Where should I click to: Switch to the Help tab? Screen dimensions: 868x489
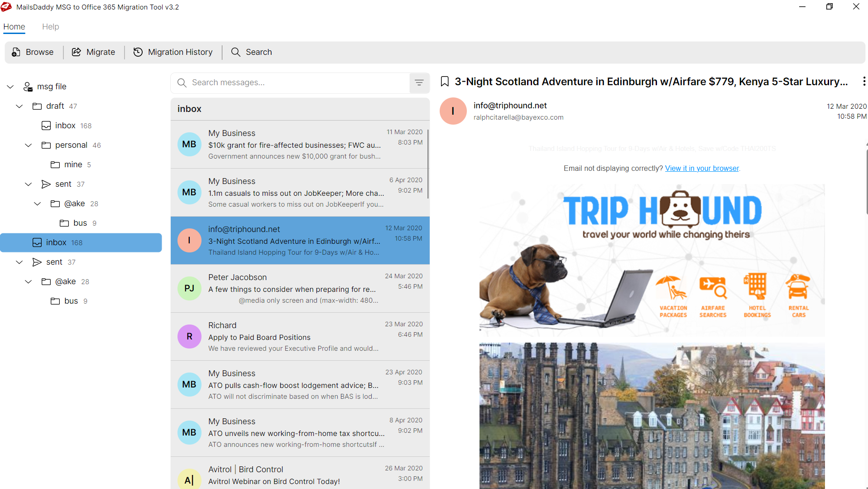51,27
